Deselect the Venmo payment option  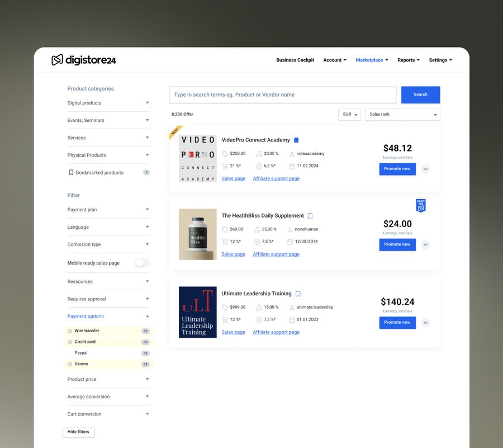(x=70, y=364)
